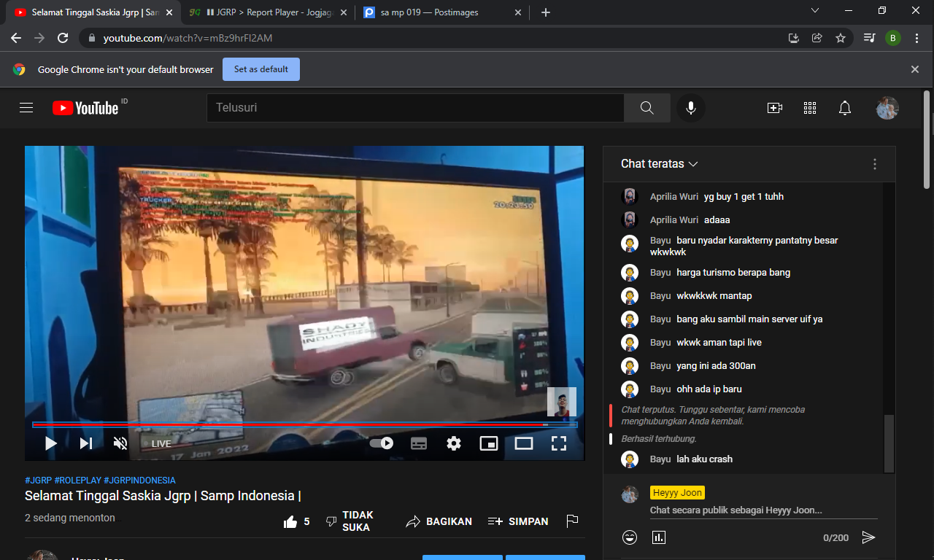
Task: Save the video with SIMPAN
Action: (x=518, y=521)
